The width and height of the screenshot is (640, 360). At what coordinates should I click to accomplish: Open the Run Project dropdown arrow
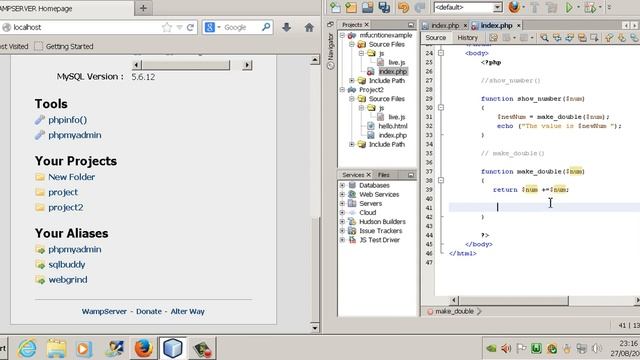[578, 7]
